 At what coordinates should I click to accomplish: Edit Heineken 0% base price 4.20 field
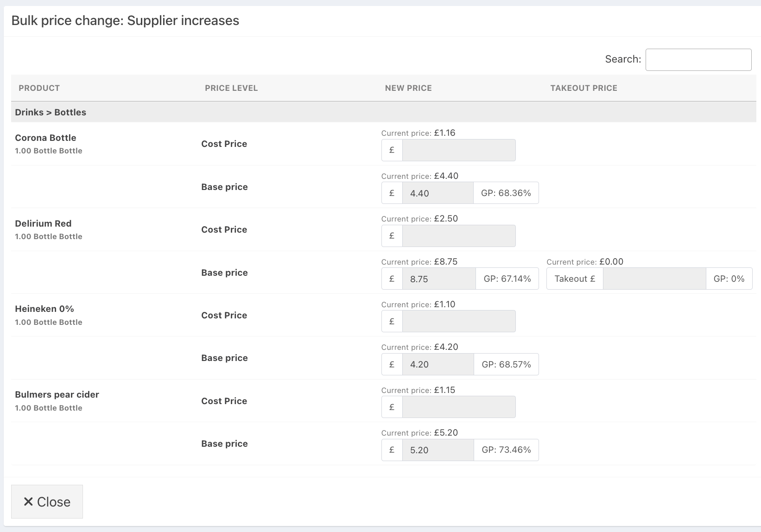438,364
